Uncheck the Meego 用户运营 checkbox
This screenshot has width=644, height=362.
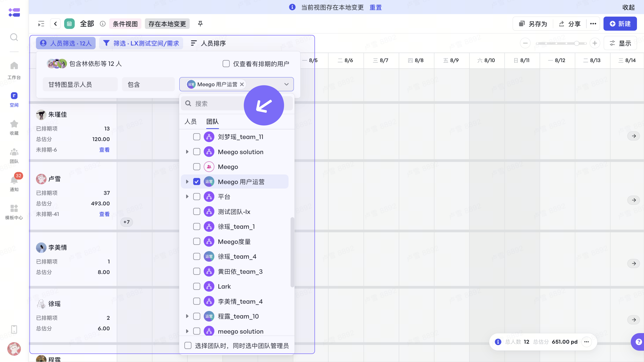197,182
